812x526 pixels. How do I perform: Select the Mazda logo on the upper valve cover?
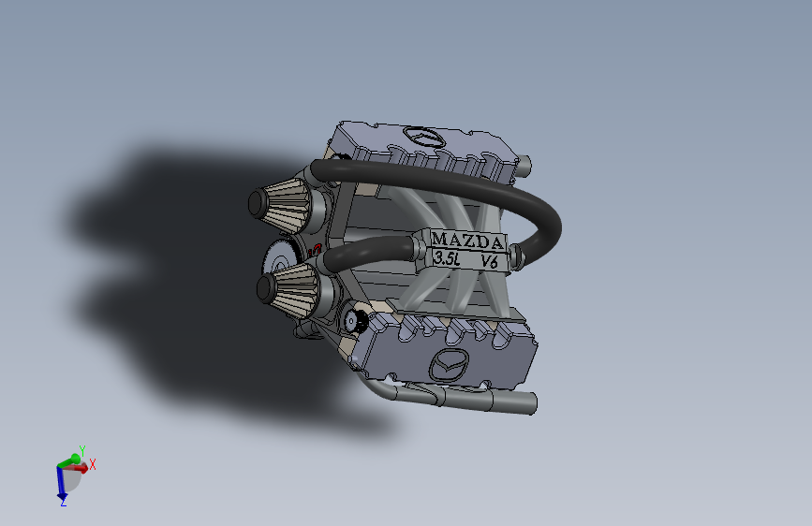pyautogui.click(x=424, y=138)
